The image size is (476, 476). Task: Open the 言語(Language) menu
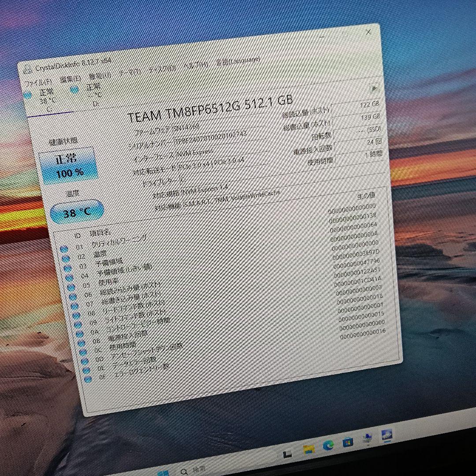click(x=238, y=61)
